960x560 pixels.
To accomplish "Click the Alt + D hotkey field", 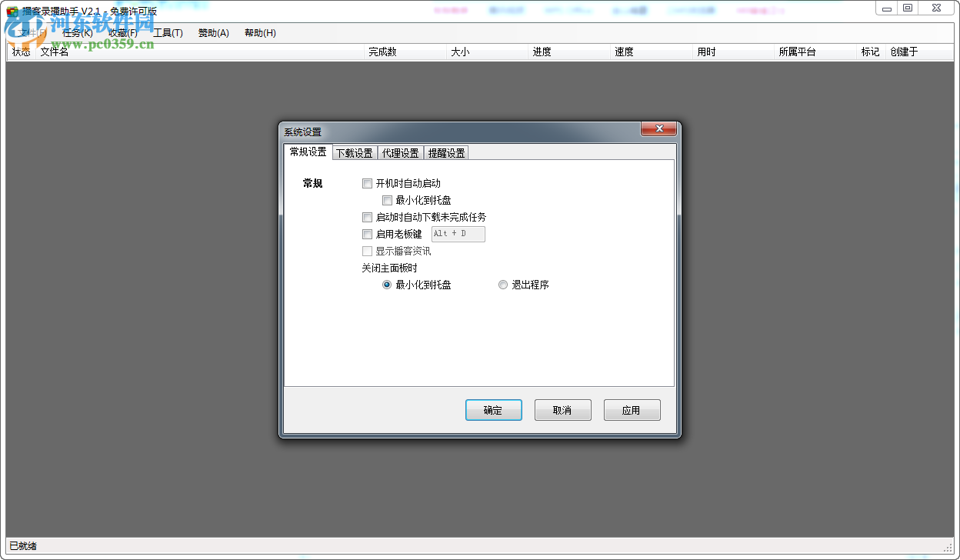I will click(x=458, y=234).
